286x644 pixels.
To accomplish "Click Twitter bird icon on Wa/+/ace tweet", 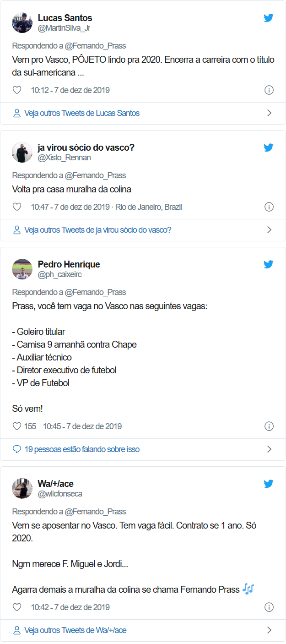I will click(x=268, y=484).
